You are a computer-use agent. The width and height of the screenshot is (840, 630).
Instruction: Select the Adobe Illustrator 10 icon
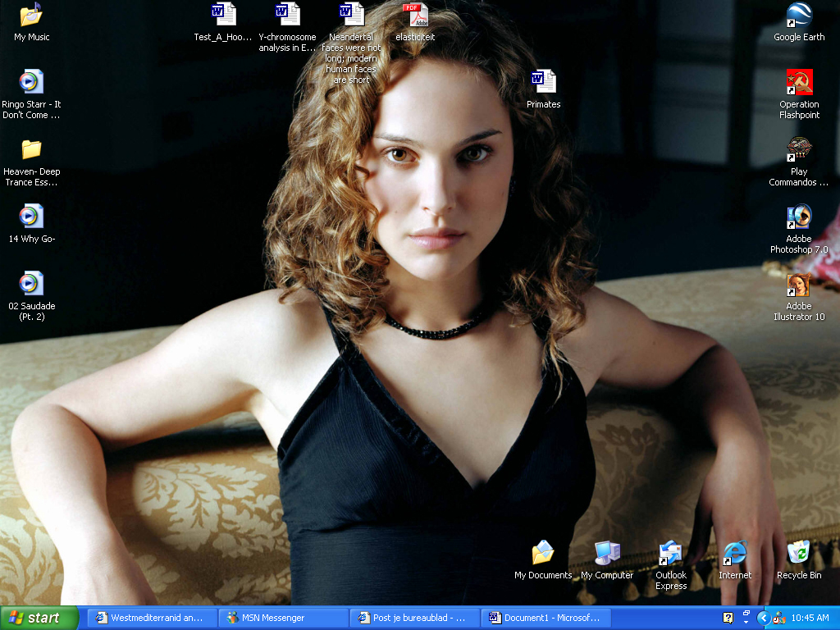point(799,285)
